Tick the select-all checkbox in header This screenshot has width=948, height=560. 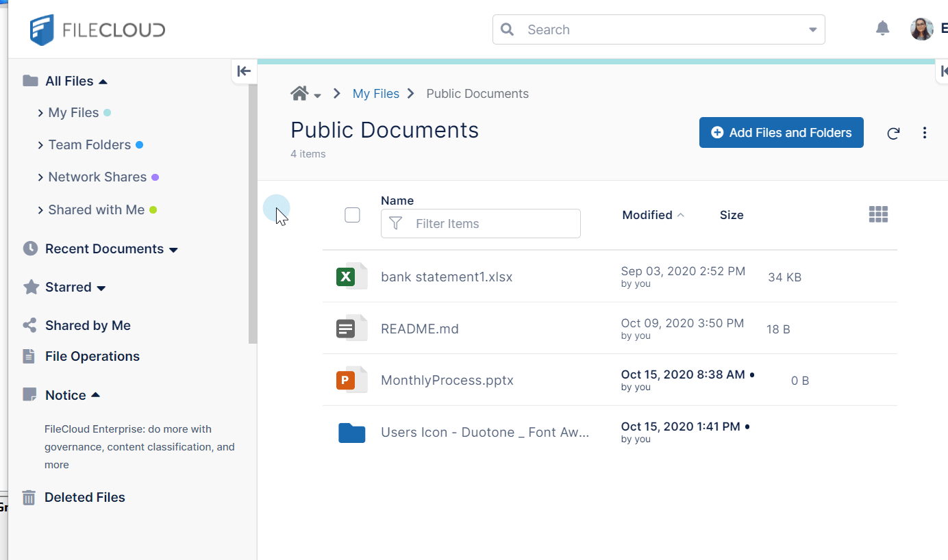352,215
